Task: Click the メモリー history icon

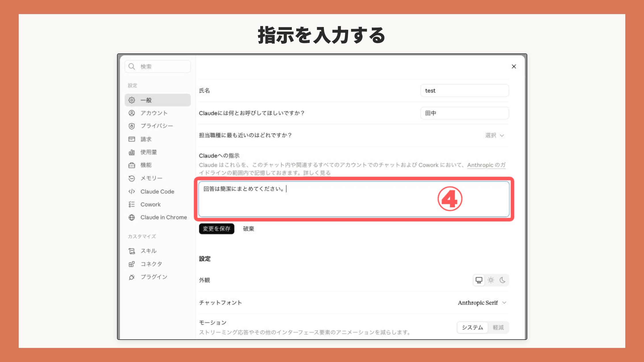Action: click(x=132, y=178)
